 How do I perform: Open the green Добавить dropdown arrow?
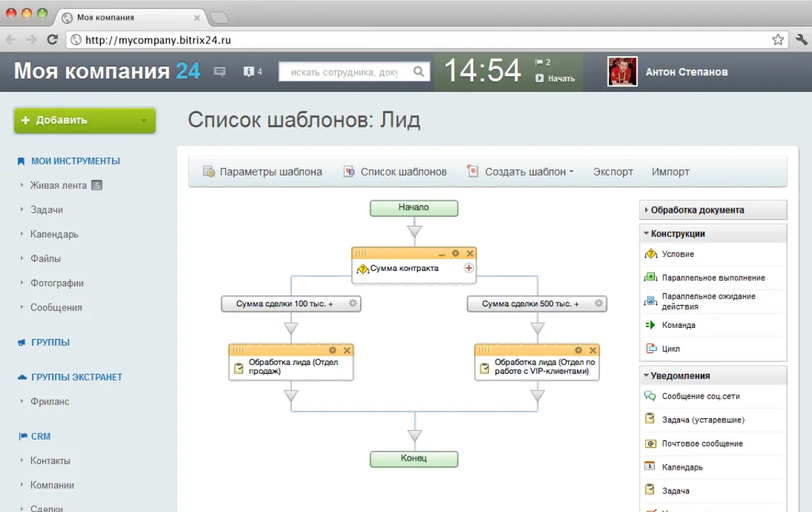(144, 120)
